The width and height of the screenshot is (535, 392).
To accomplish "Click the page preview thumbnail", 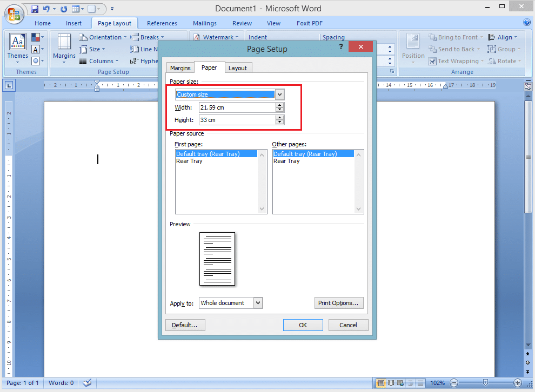I will 217,259.
